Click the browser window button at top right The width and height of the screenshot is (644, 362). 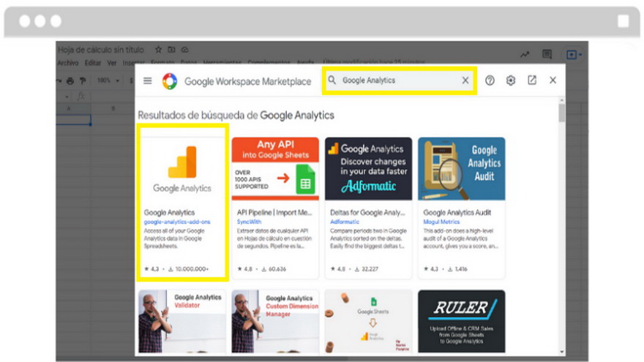tap(623, 21)
